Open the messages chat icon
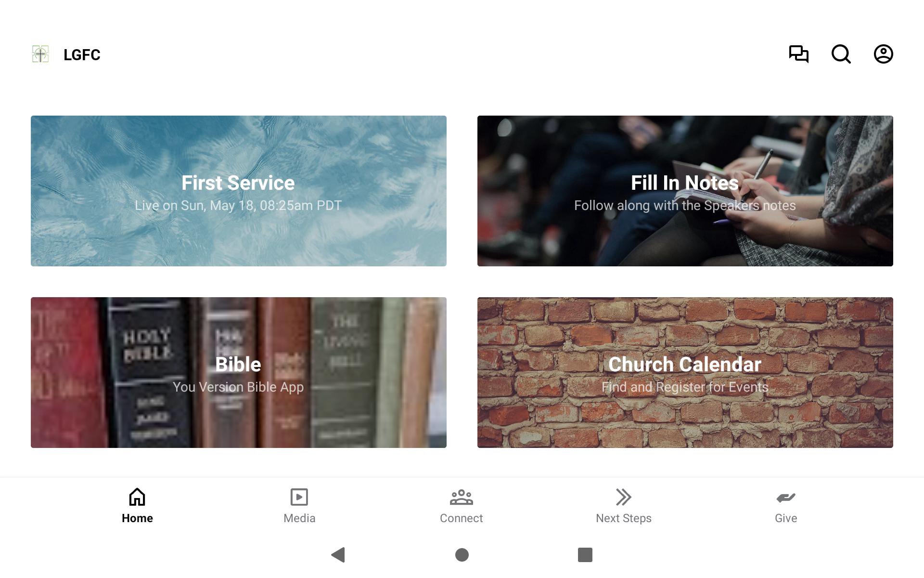 (x=799, y=54)
